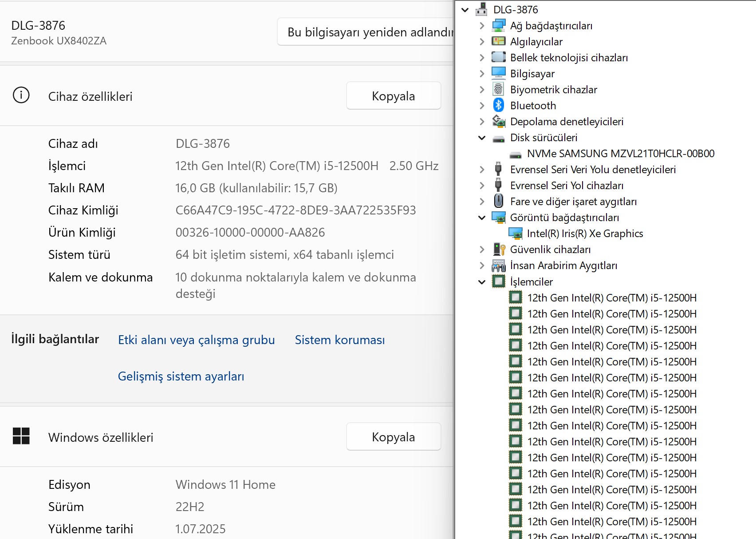The height and width of the screenshot is (539, 756).
Task: Expand the Güvenlik cihazları node
Action: (x=482, y=250)
